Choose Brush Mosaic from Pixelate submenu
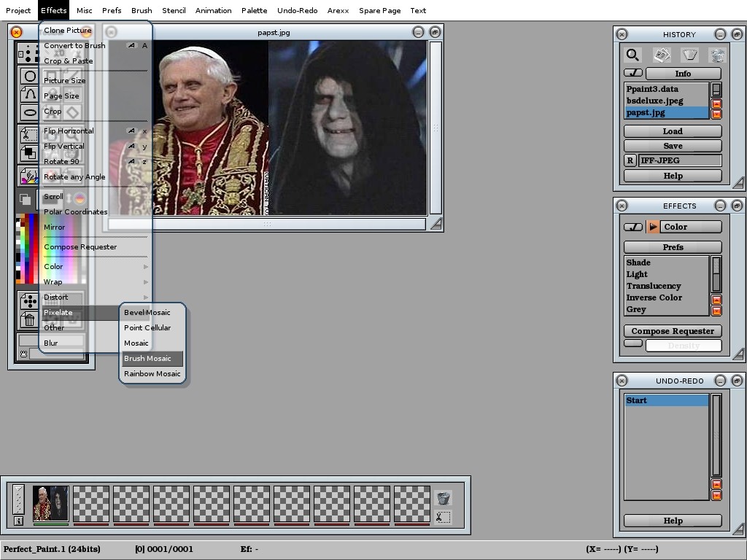This screenshot has width=747, height=560. 152,359
